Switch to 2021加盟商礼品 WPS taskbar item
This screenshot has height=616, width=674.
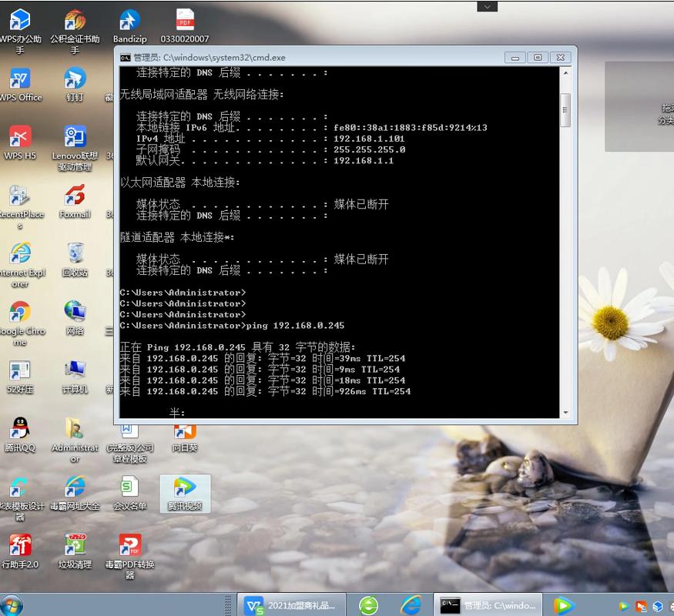coord(291,605)
